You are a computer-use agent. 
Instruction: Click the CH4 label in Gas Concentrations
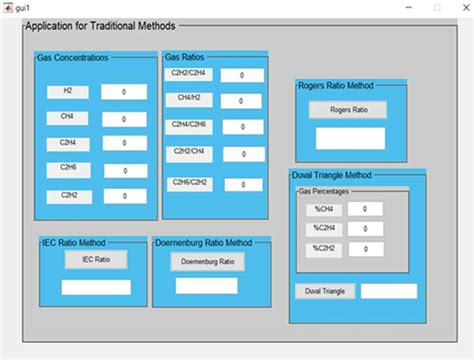pos(67,118)
